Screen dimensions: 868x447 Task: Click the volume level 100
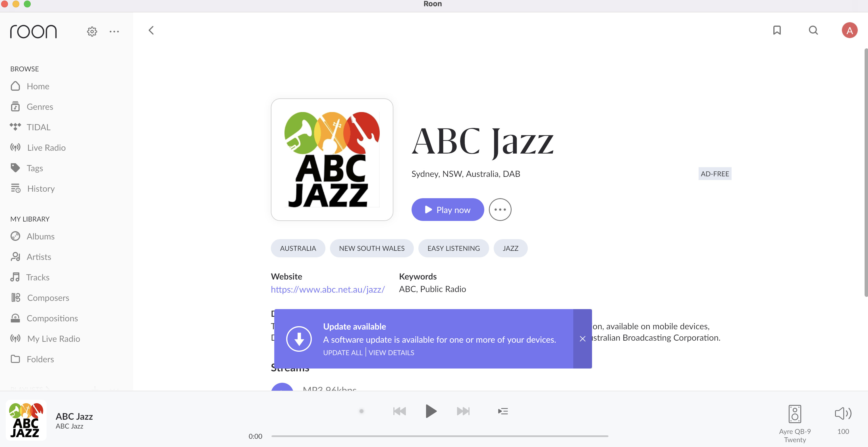pos(843,431)
